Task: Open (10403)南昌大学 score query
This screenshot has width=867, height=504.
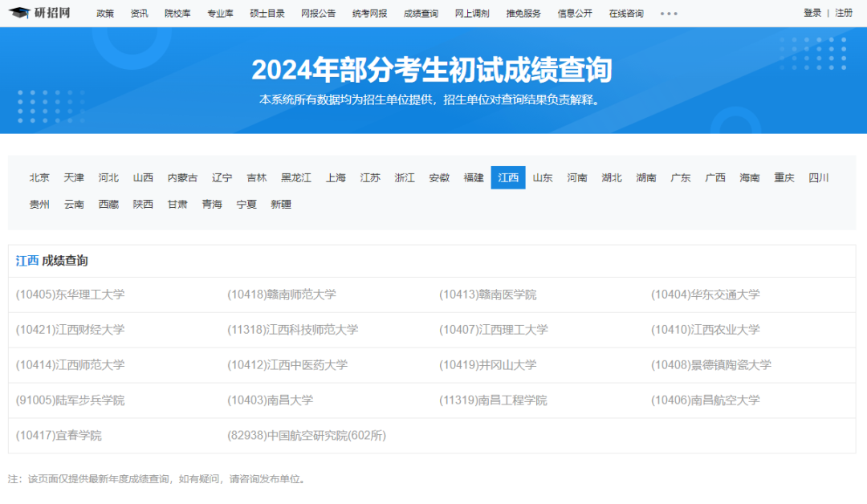Action: [271, 400]
